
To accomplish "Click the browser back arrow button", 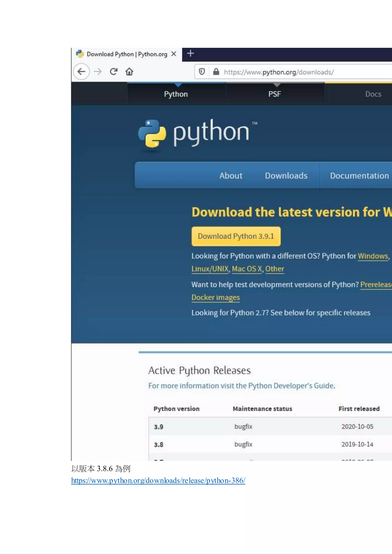I will pos(81,71).
